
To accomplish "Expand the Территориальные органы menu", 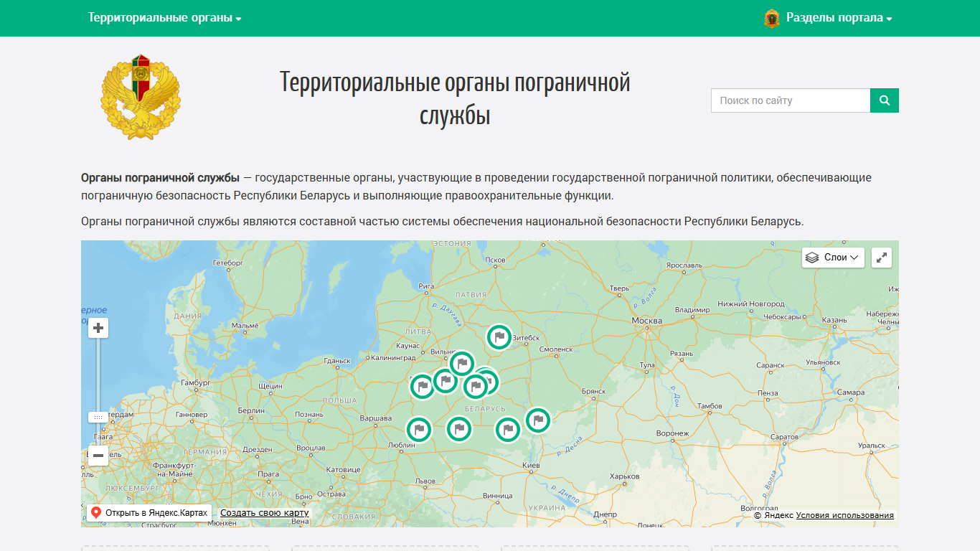I will coord(164,18).
